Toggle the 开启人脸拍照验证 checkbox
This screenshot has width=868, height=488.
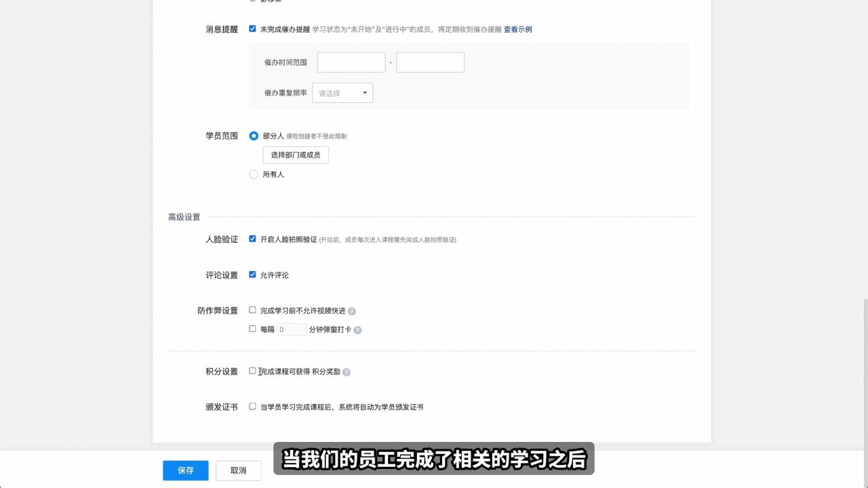pos(252,239)
